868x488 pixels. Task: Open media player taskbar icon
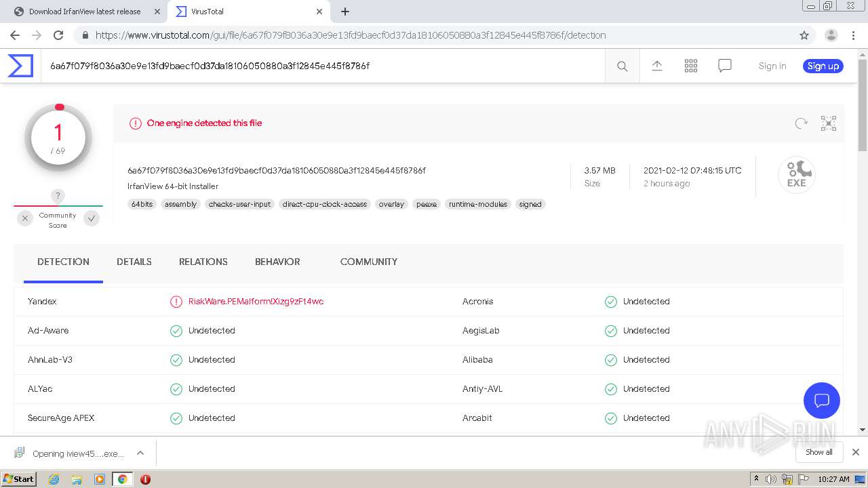100,479
